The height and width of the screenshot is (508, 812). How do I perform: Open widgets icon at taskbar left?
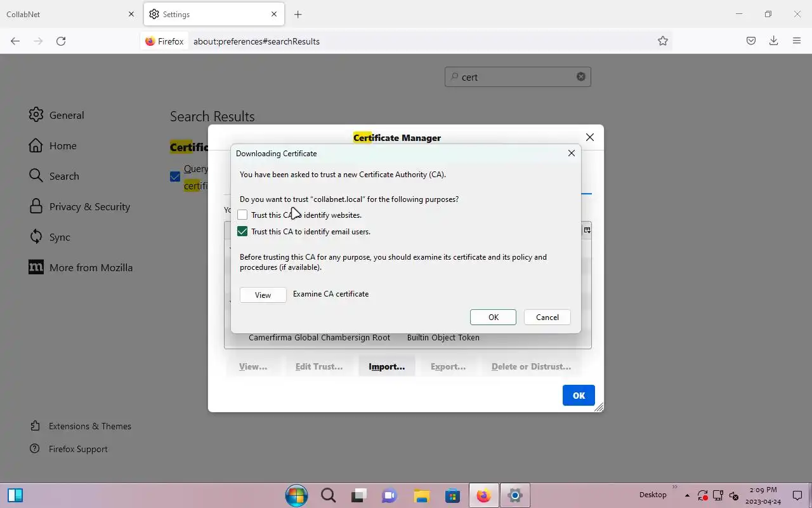[15, 495]
